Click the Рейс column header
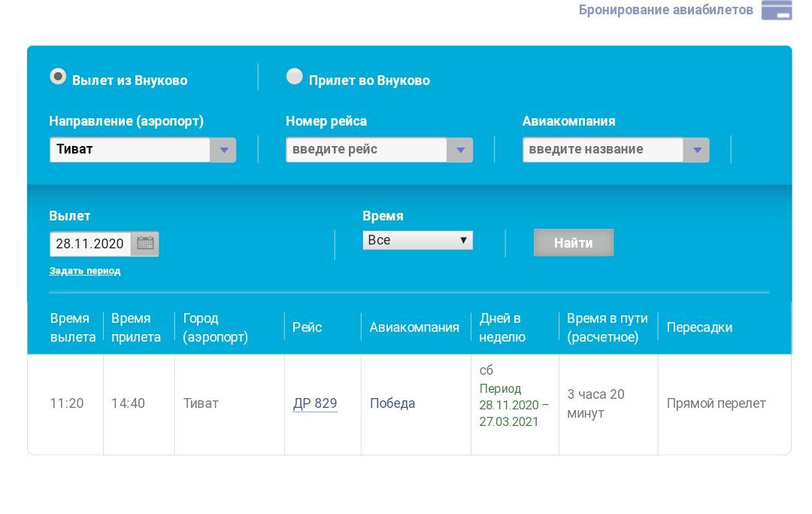 pyautogui.click(x=307, y=327)
